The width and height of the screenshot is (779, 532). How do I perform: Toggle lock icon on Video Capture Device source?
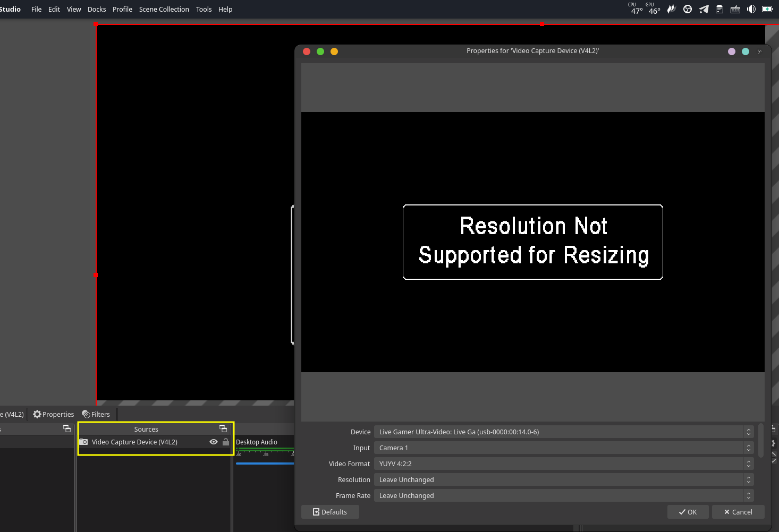click(x=226, y=442)
